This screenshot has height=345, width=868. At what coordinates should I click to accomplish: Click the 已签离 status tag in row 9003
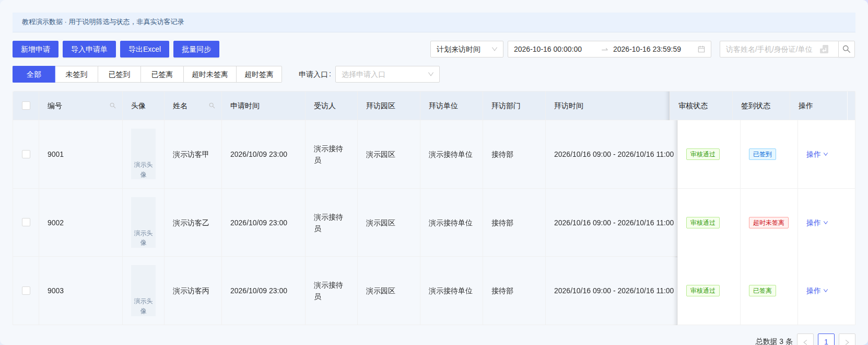click(763, 291)
